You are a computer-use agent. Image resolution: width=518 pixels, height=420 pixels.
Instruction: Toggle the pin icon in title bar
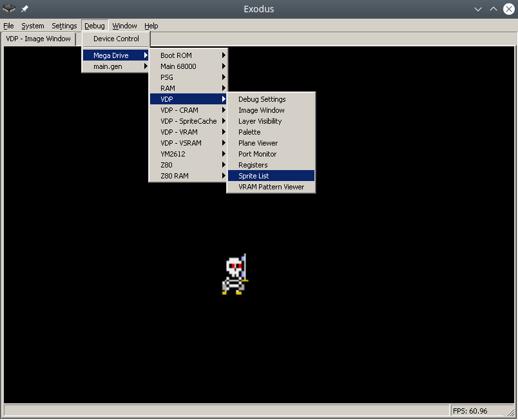click(24, 9)
